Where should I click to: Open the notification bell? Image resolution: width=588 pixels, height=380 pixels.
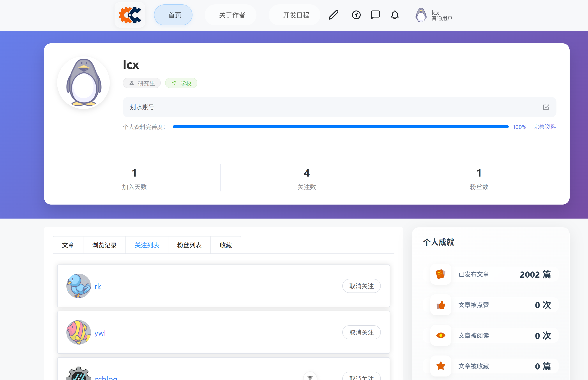tap(395, 15)
